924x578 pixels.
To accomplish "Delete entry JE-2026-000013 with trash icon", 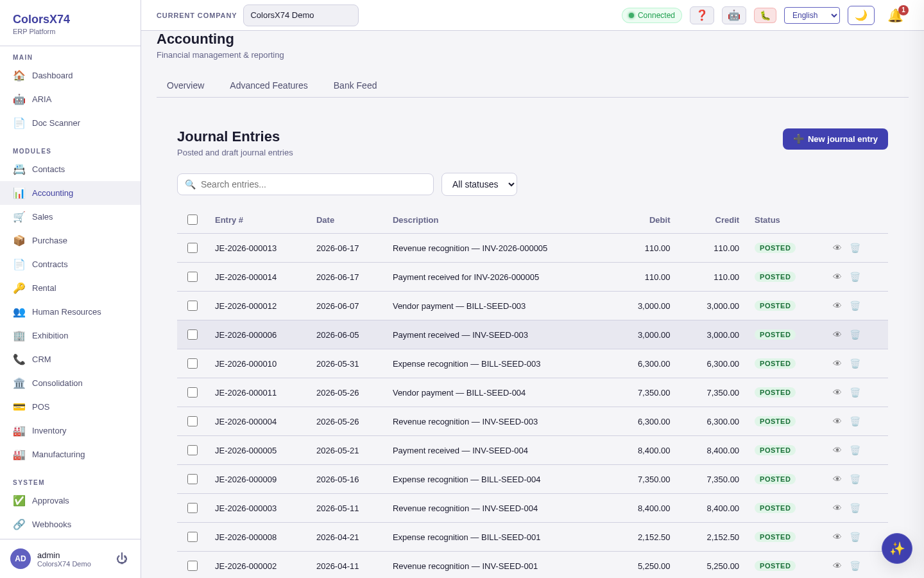I will pos(855,248).
